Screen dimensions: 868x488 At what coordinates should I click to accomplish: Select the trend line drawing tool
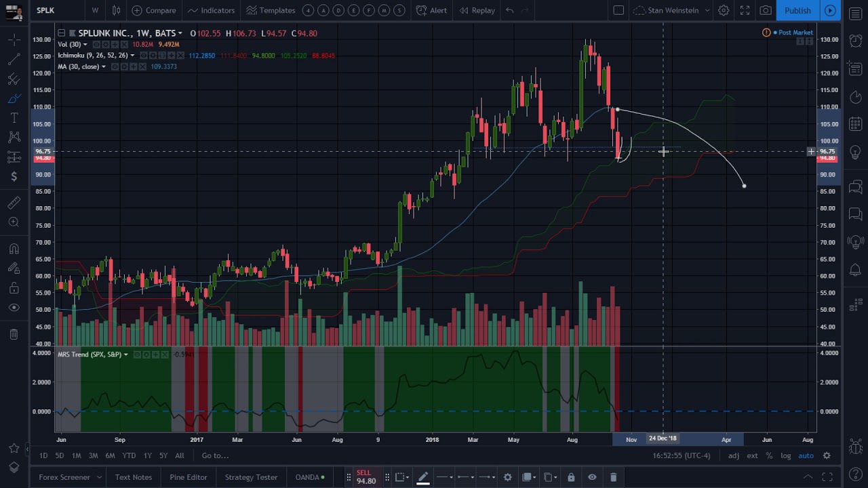pos(14,60)
